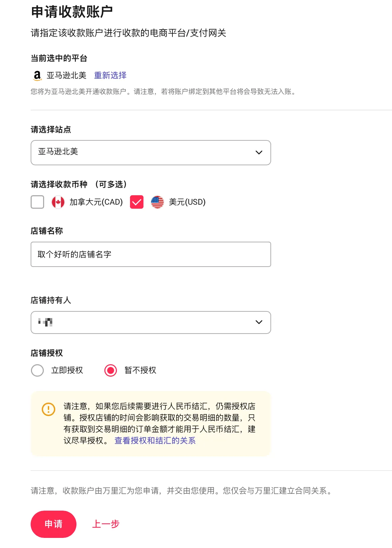Click the 美元(USD) label text

(187, 202)
